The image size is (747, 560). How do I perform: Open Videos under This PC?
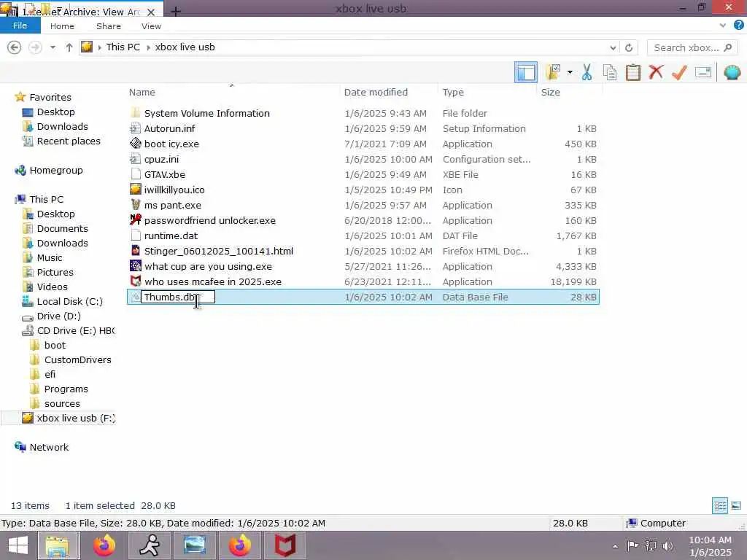click(x=53, y=287)
